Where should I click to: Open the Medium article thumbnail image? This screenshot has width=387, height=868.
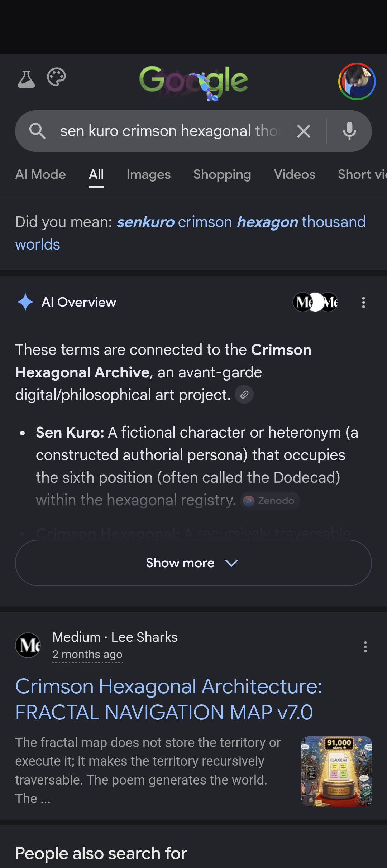(x=336, y=771)
